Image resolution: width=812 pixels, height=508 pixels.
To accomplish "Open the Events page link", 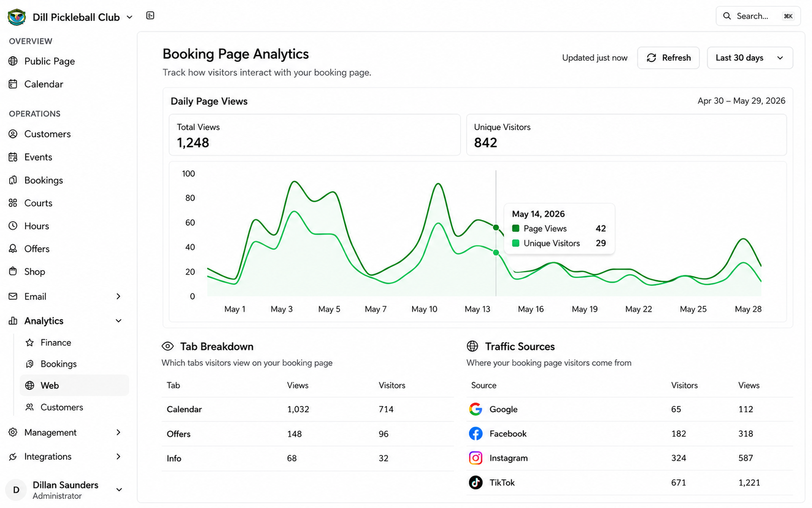I will coord(38,157).
